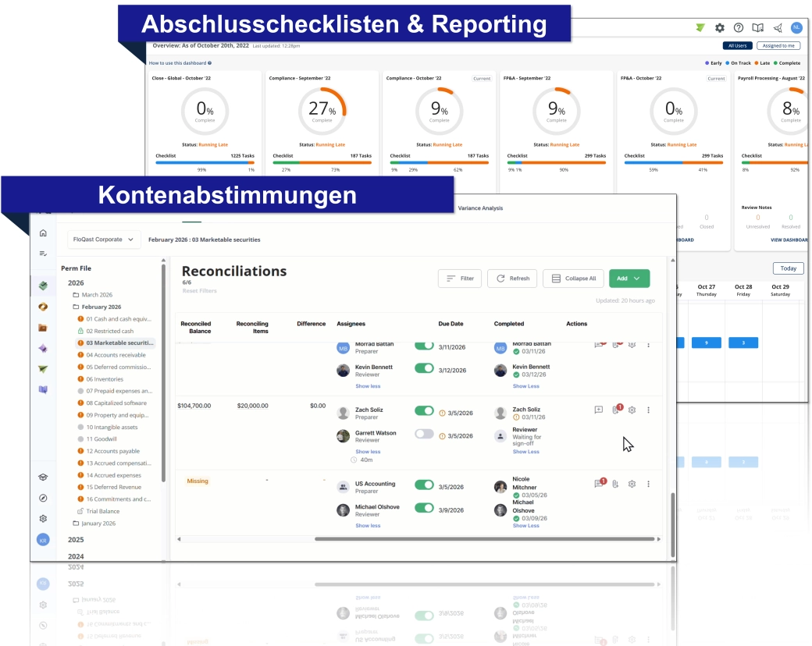Open settings gear on the Zach Soliz row
Image resolution: width=812 pixels, height=646 pixels.
point(632,410)
